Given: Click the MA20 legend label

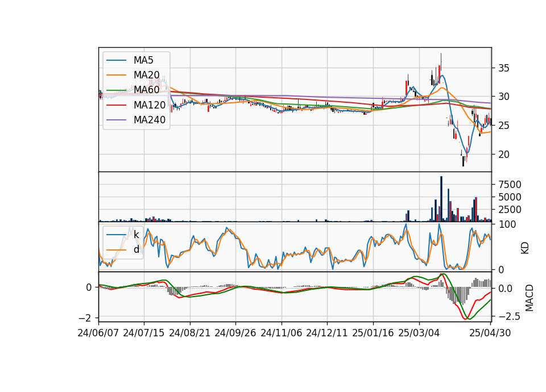Looking at the screenshot, I should coord(146,75).
